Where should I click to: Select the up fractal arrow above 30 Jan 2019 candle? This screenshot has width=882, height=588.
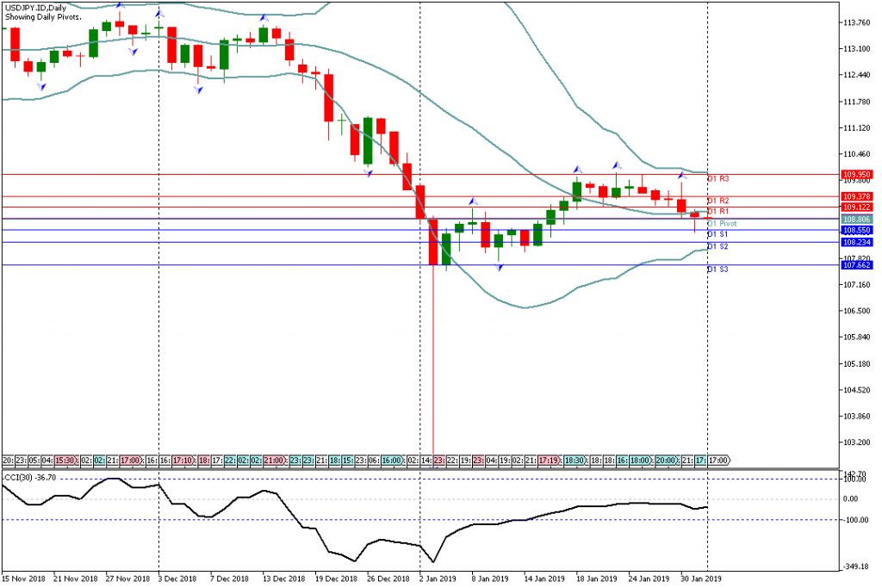(680, 175)
